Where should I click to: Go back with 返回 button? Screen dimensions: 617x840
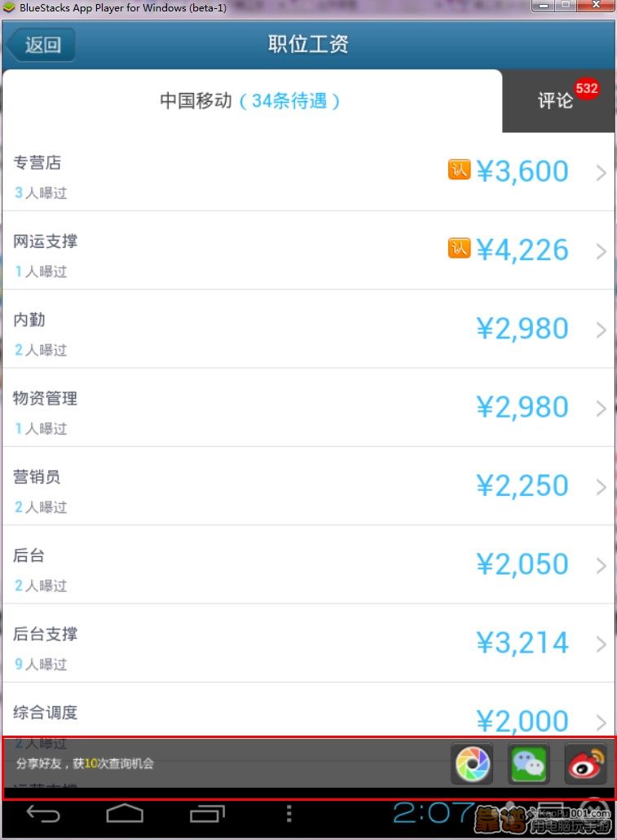click(41, 45)
